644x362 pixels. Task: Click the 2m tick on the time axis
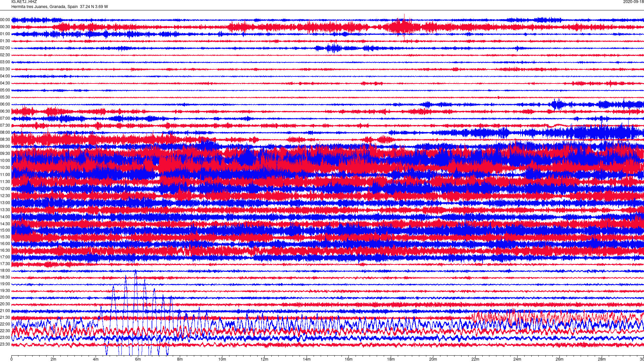click(54, 359)
